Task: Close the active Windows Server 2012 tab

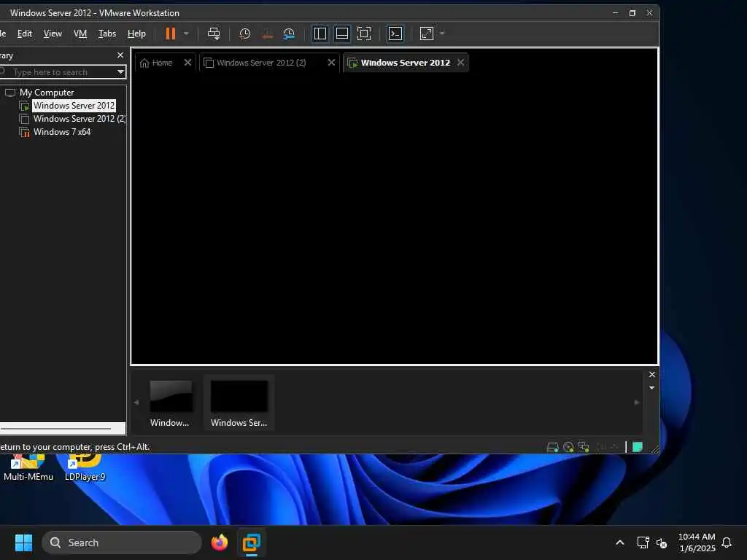Action: [x=461, y=63]
